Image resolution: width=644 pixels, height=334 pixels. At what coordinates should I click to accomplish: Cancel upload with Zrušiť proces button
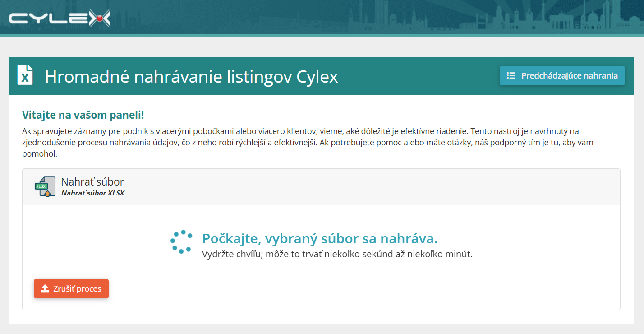[x=71, y=289]
